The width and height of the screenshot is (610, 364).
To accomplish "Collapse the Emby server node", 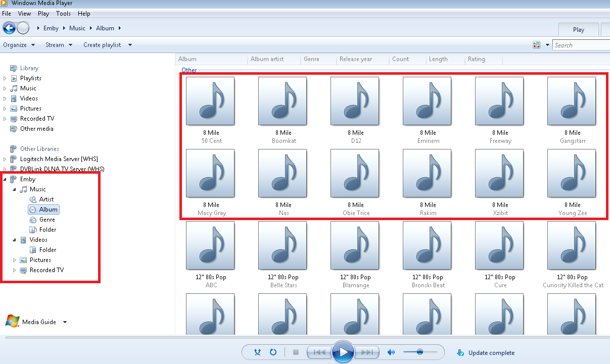I will [5, 179].
